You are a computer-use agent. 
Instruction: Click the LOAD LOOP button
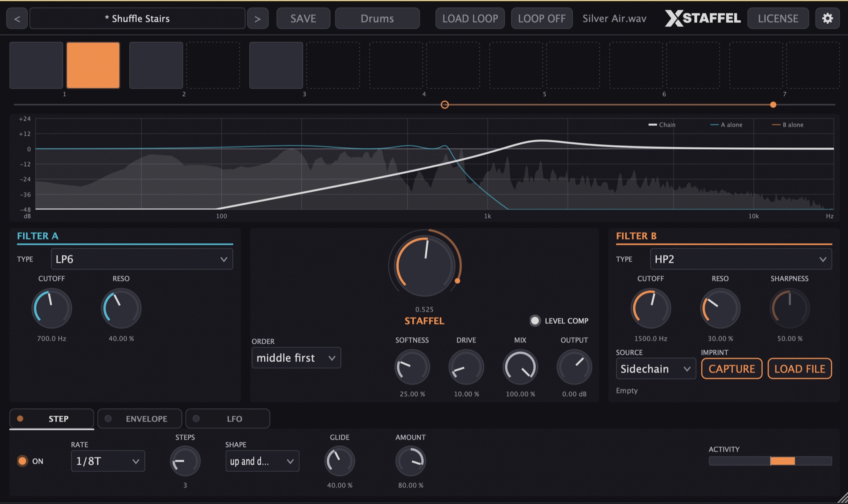[470, 19]
